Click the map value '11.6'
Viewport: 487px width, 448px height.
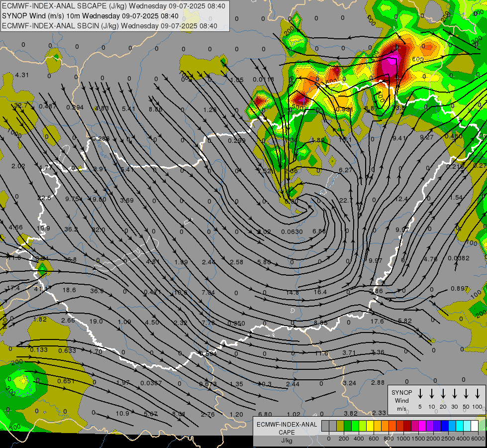click(321, 353)
